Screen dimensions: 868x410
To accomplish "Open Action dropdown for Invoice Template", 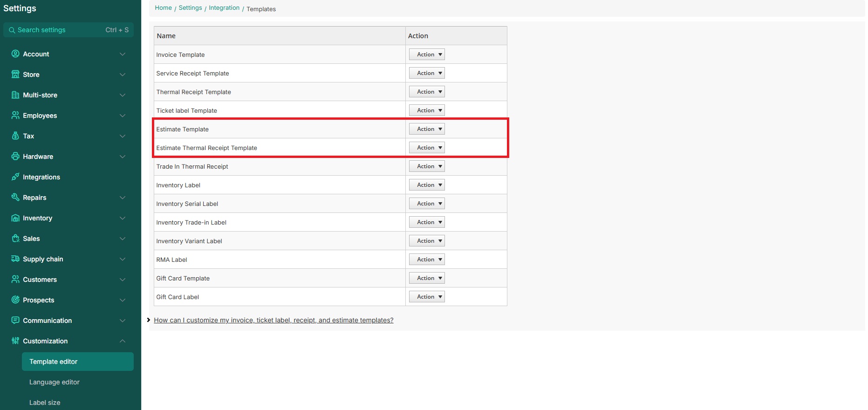I will (x=427, y=55).
